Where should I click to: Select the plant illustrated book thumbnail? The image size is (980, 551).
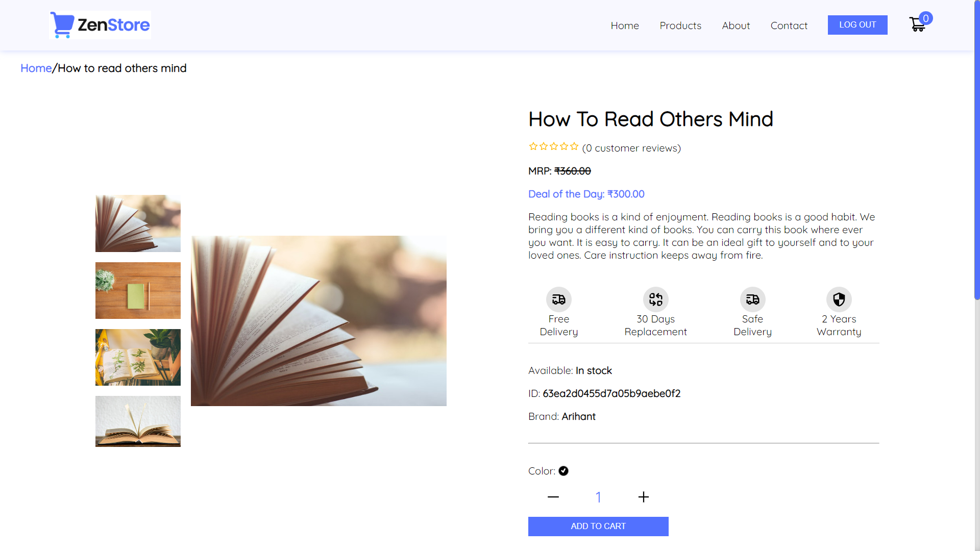point(138,357)
